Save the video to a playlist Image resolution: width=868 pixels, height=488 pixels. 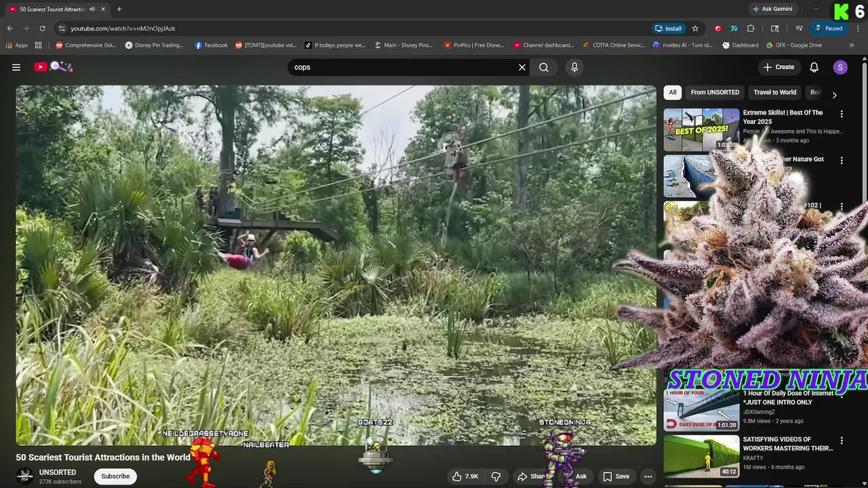(616, 476)
